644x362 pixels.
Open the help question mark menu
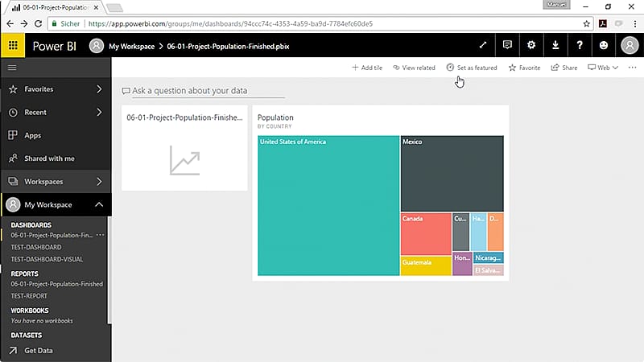pos(580,45)
